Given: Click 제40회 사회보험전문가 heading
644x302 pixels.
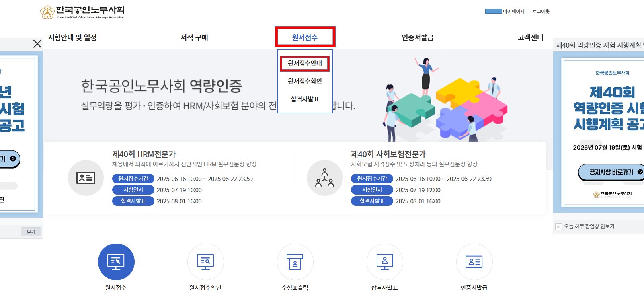Looking at the screenshot, I should [388, 154].
